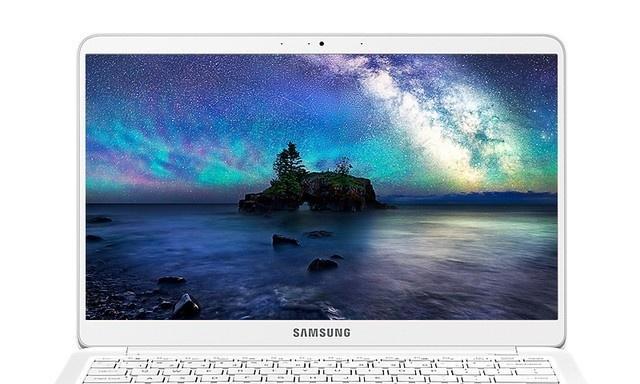This screenshot has width=640, height=384.
Task: Click the faint shooting star streak in the sky
Action: click(x=293, y=102)
